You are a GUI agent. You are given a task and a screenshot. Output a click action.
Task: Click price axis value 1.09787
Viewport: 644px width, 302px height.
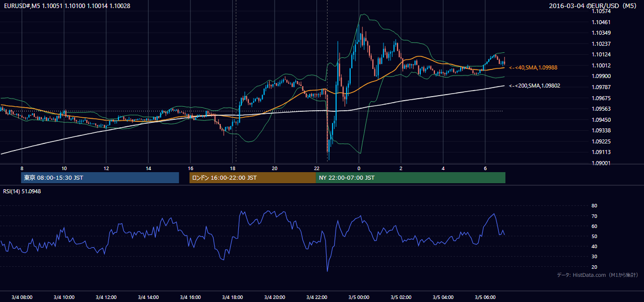coord(601,87)
